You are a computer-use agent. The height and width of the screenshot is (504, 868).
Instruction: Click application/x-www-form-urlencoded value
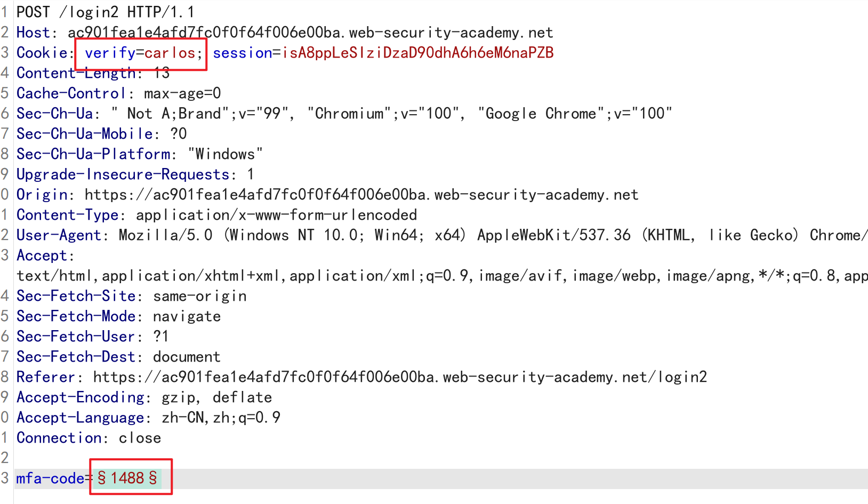[x=276, y=215]
